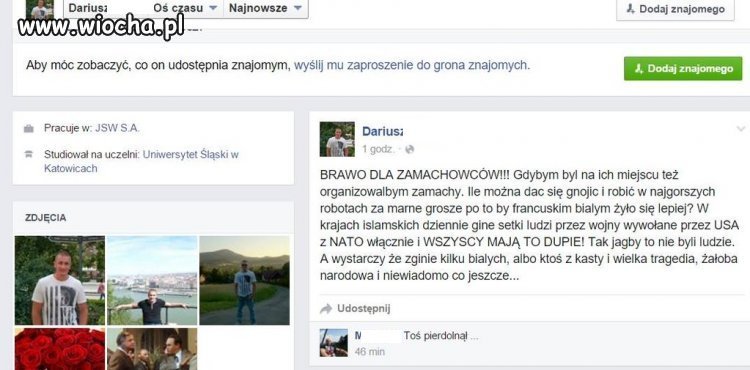Viewport: 750px width, 370px height.
Task: Open Uniwersytet Śląski w Katowicach link
Action: coord(141,162)
